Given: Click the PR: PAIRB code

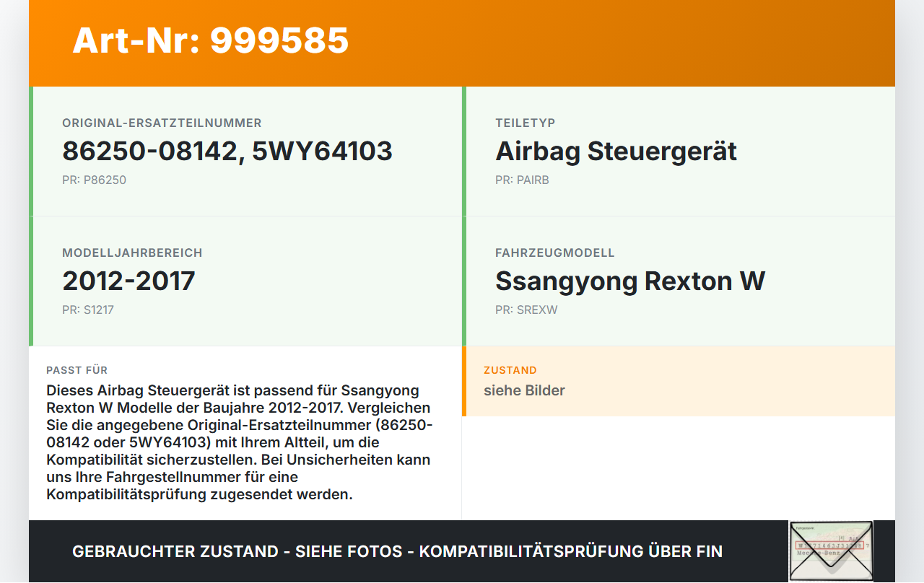Looking at the screenshot, I should click(522, 180).
